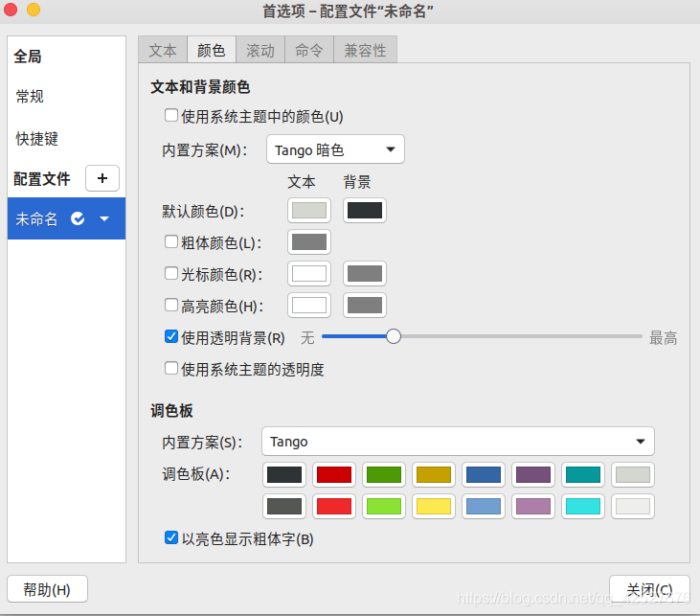The image size is (700, 616).
Task: Pick the highlight text color swatch
Action: [309, 305]
